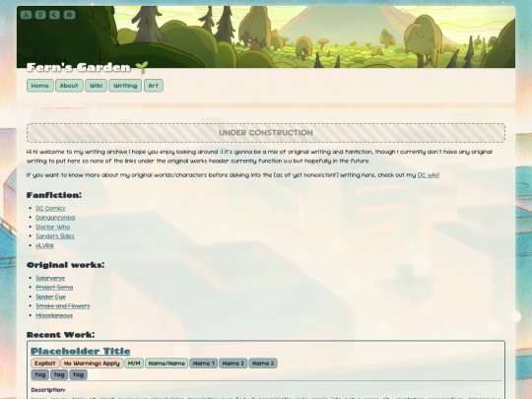Click the Recent Work: heading

pos(61,335)
